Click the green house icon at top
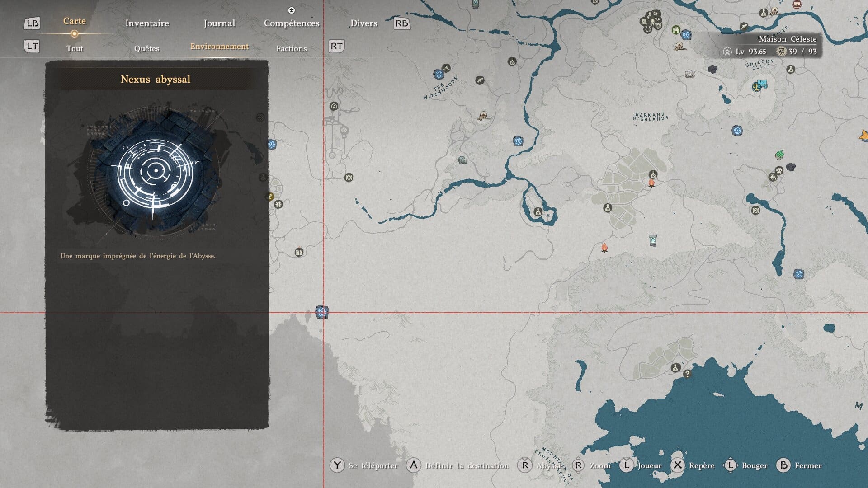Viewport: 868px width, 488px height. tap(676, 30)
